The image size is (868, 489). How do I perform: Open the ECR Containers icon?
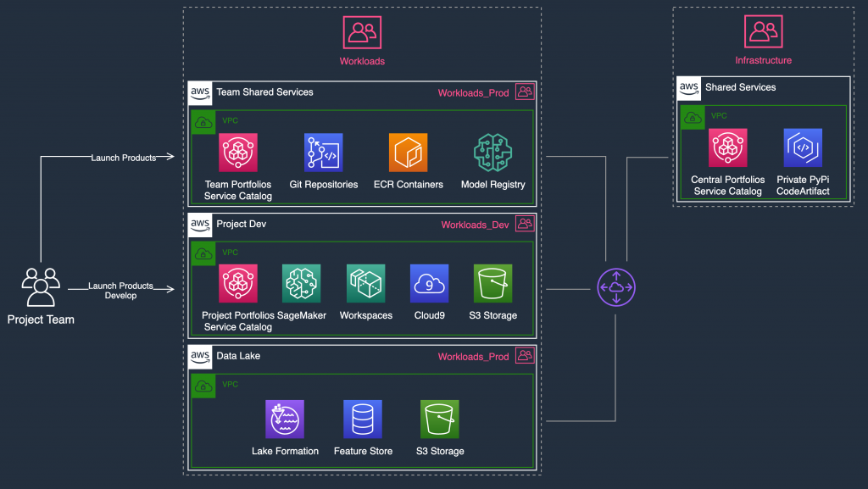pyautogui.click(x=408, y=153)
